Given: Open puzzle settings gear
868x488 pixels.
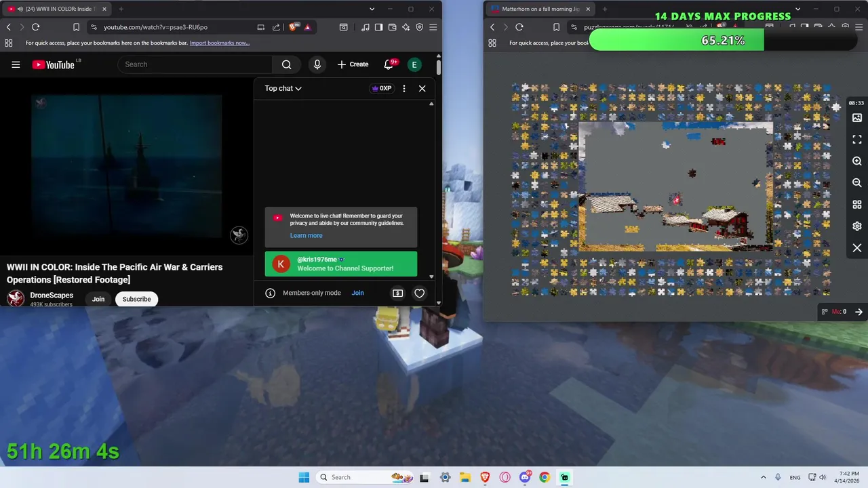Looking at the screenshot, I should 857,226.
